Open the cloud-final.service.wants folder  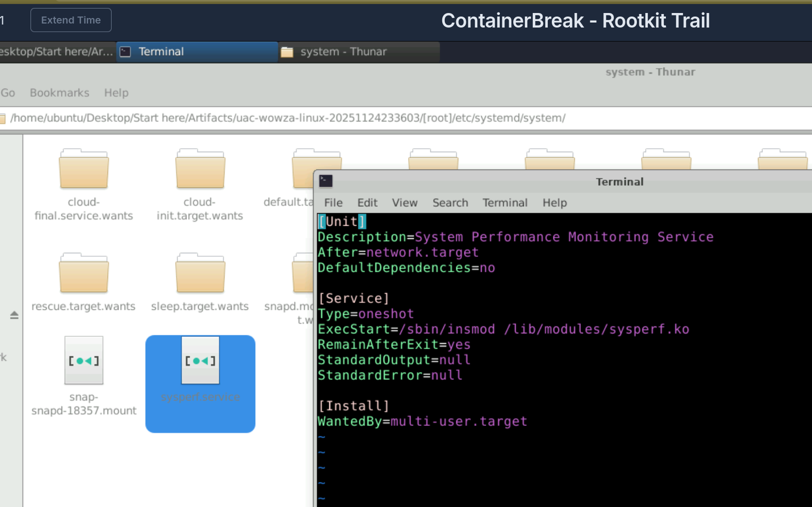(x=84, y=169)
